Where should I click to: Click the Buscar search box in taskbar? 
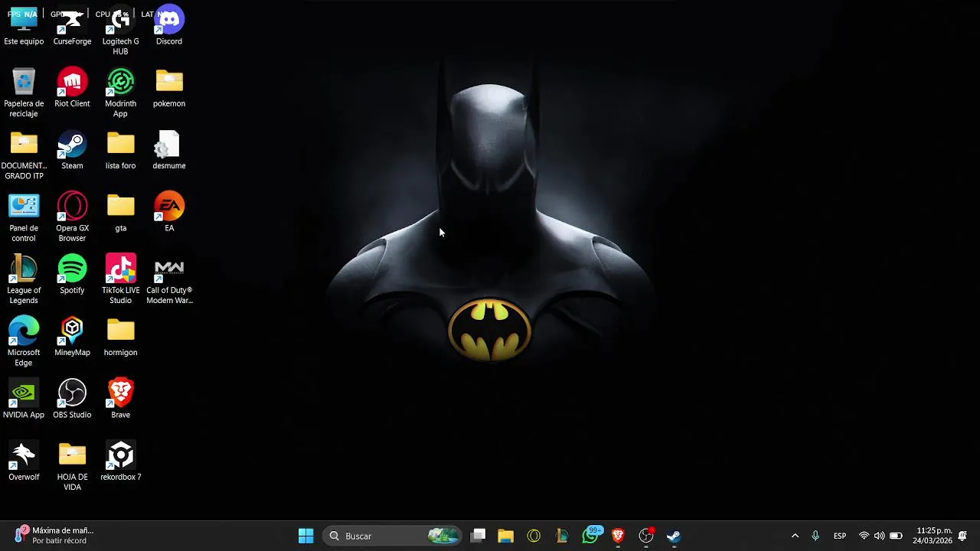393,536
